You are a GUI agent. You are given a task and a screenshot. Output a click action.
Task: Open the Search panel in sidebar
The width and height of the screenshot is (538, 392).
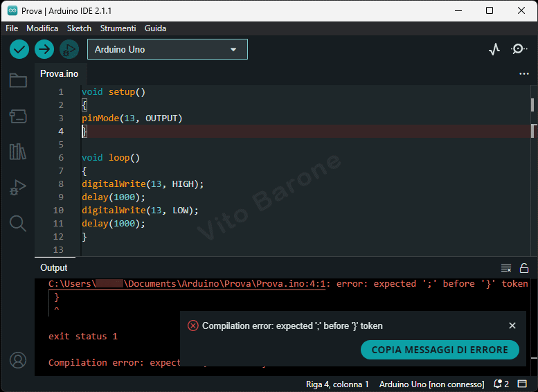[18, 224]
